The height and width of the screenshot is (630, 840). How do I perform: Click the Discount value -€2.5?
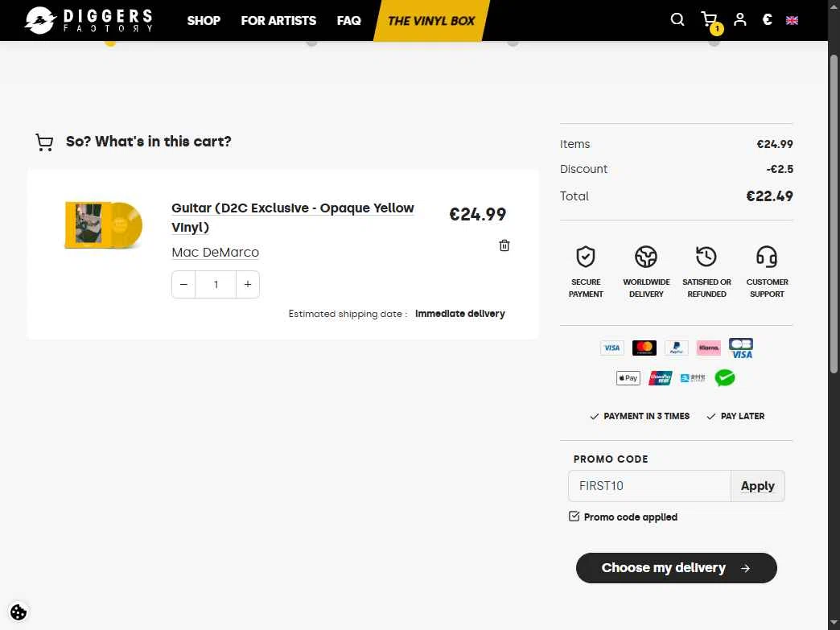pos(780,169)
